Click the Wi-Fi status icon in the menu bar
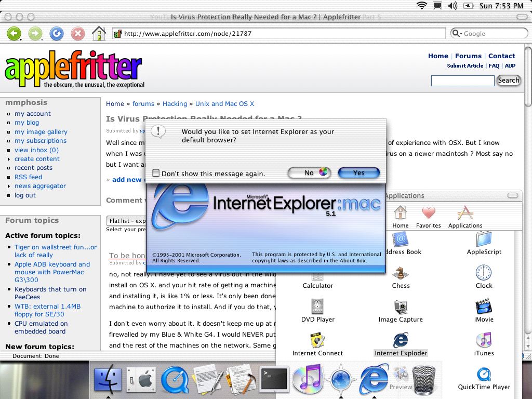This screenshot has height=399, width=532. point(422,5)
